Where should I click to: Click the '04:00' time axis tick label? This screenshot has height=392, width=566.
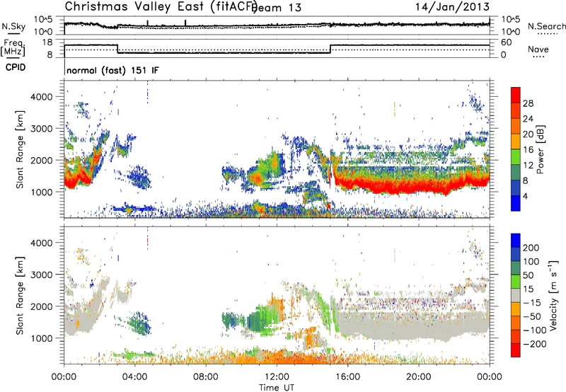135,377
